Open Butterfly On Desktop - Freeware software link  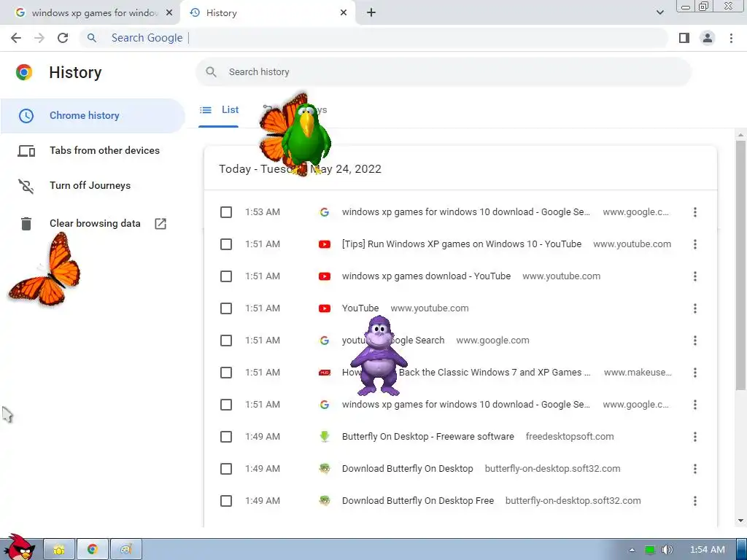click(427, 437)
